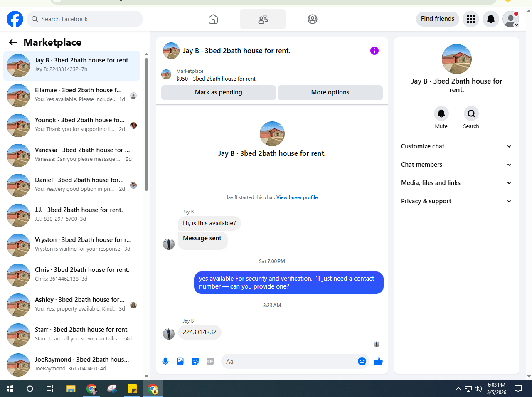The height and width of the screenshot is (397, 532).
Task: Expand the Privacy & support section
Action: click(x=456, y=201)
